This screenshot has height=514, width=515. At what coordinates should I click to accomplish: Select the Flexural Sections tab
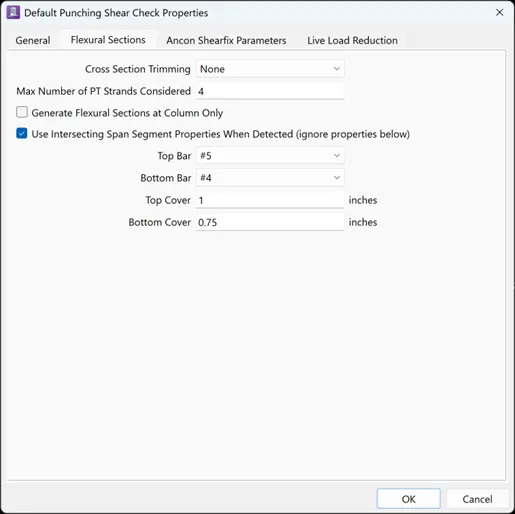(x=108, y=40)
